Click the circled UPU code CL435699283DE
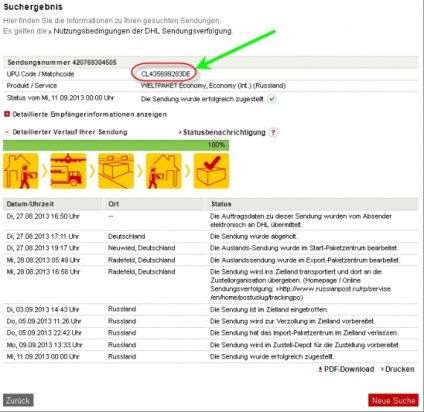424x412 pixels. click(166, 74)
